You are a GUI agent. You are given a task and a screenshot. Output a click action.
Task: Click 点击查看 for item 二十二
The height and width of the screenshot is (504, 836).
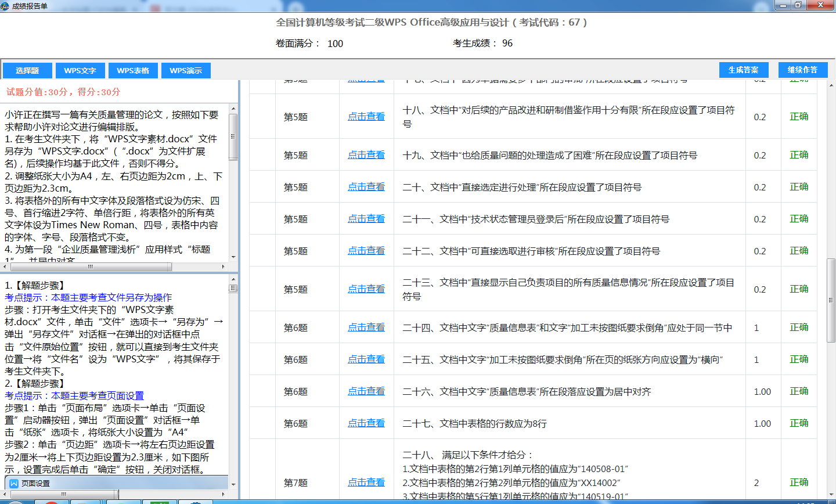coord(366,251)
